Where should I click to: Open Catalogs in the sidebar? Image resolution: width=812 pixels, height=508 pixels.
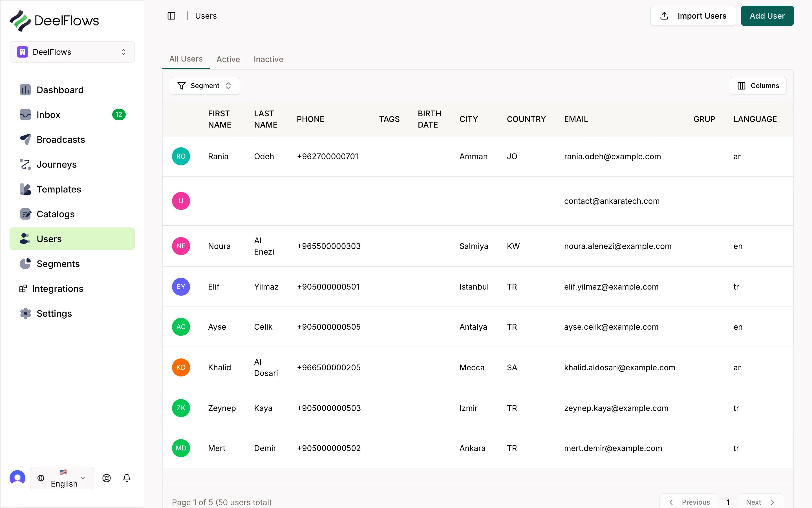pyautogui.click(x=72, y=214)
